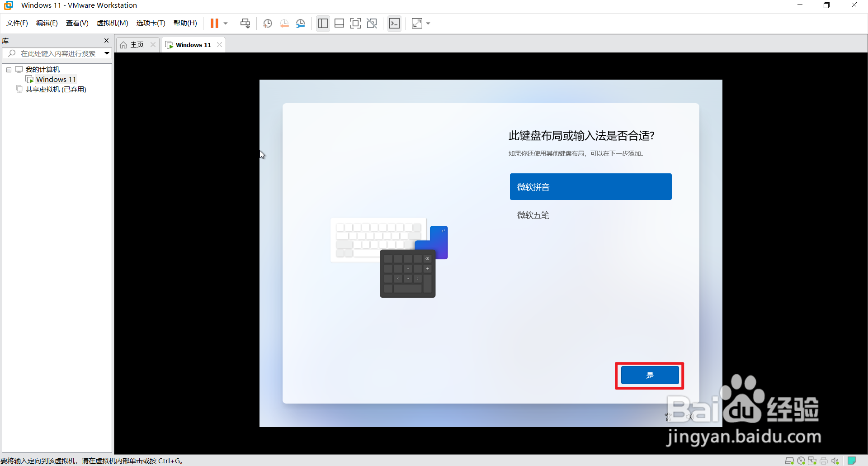Switch to the Windows 11 tab
This screenshot has height=466, width=868.
[193, 45]
